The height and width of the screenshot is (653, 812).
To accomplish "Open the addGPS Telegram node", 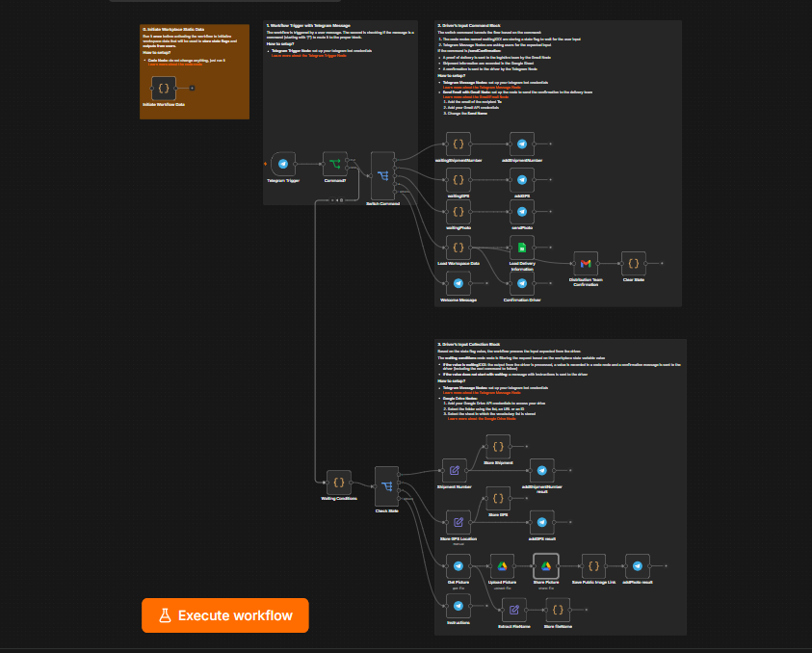I will (522, 180).
